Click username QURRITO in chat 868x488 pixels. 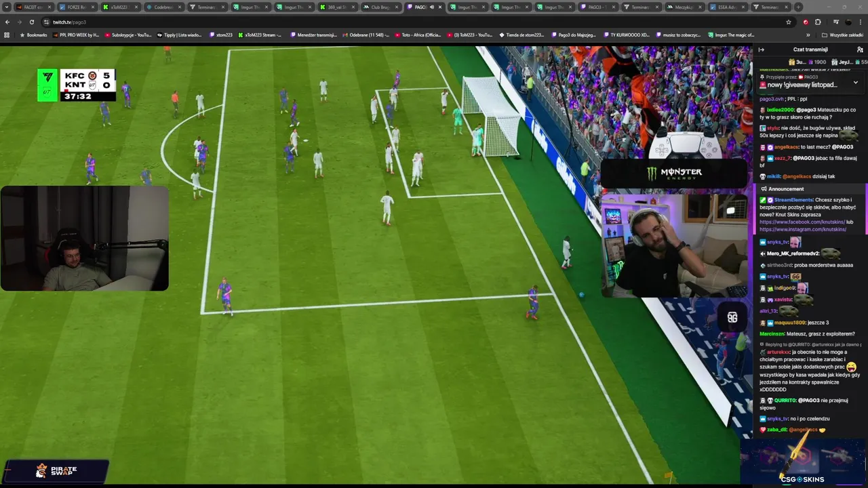point(785,401)
